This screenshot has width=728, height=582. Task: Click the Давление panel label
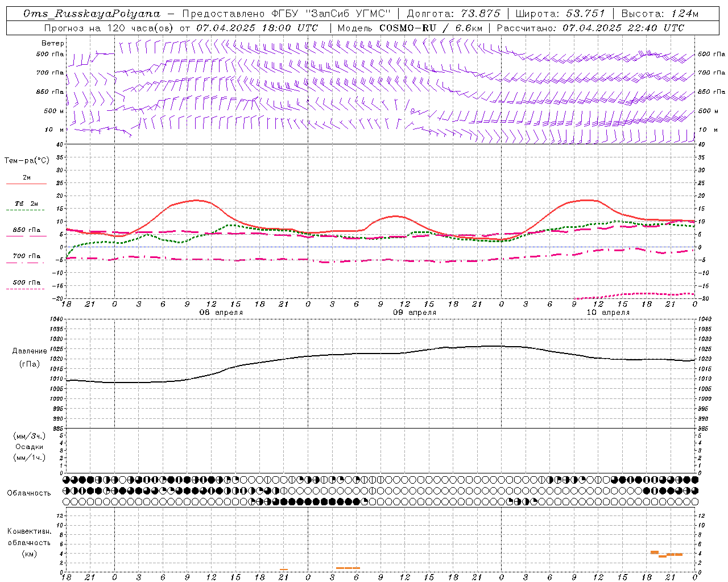point(30,351)
